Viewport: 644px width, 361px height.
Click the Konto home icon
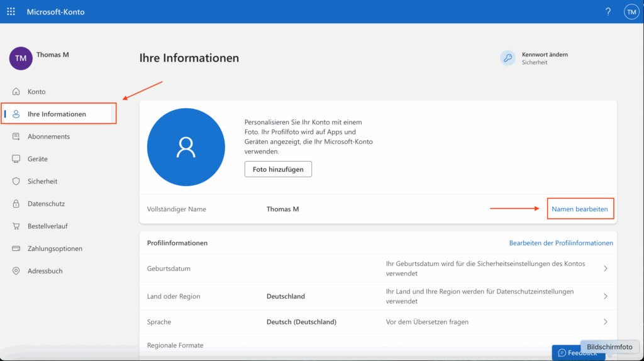[x=16, y=91]
